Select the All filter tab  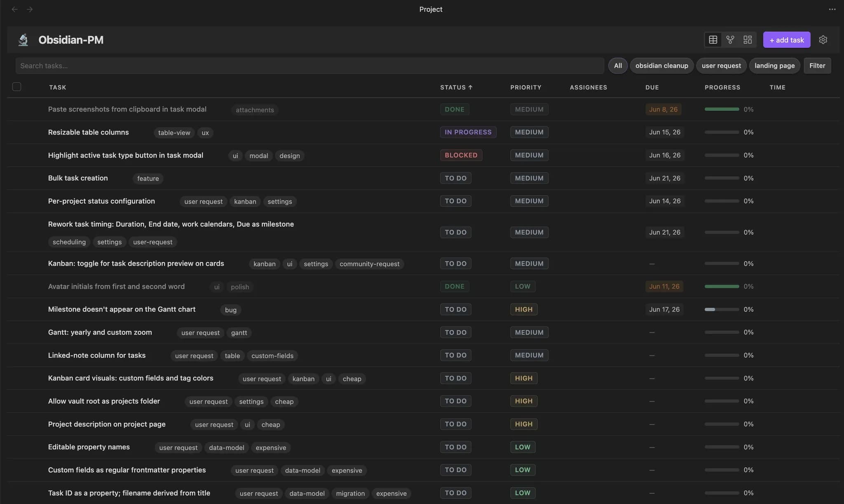coord(618,65)
